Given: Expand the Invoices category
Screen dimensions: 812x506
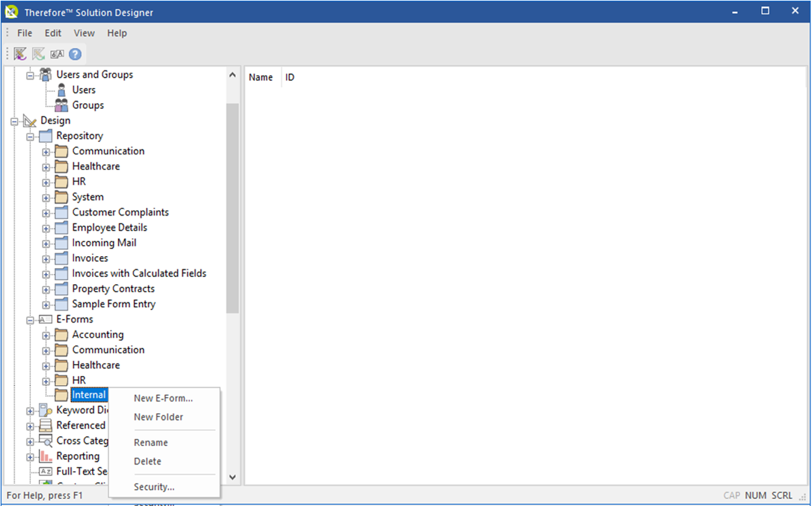Looking at the screenshot, I should point(45,258).
